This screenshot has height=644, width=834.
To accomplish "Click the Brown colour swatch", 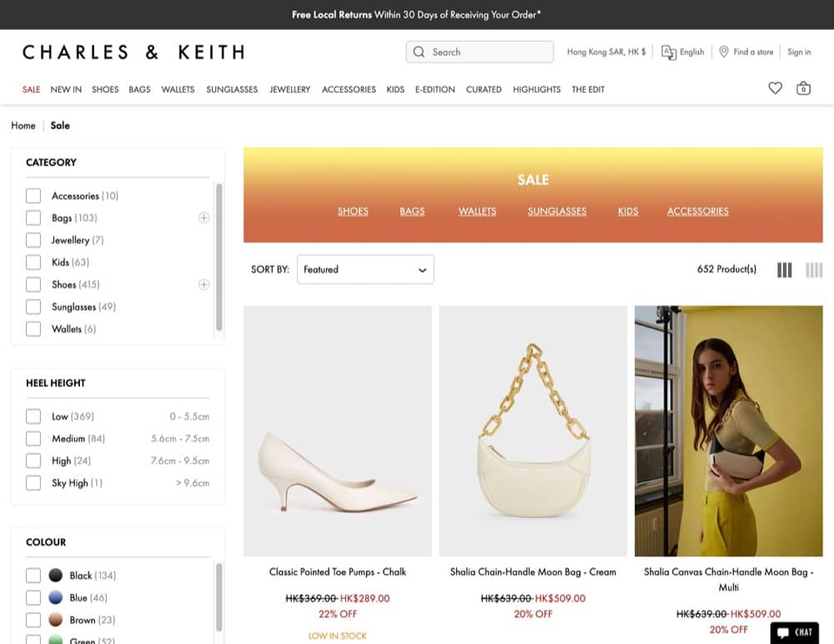I will point(56,620).
